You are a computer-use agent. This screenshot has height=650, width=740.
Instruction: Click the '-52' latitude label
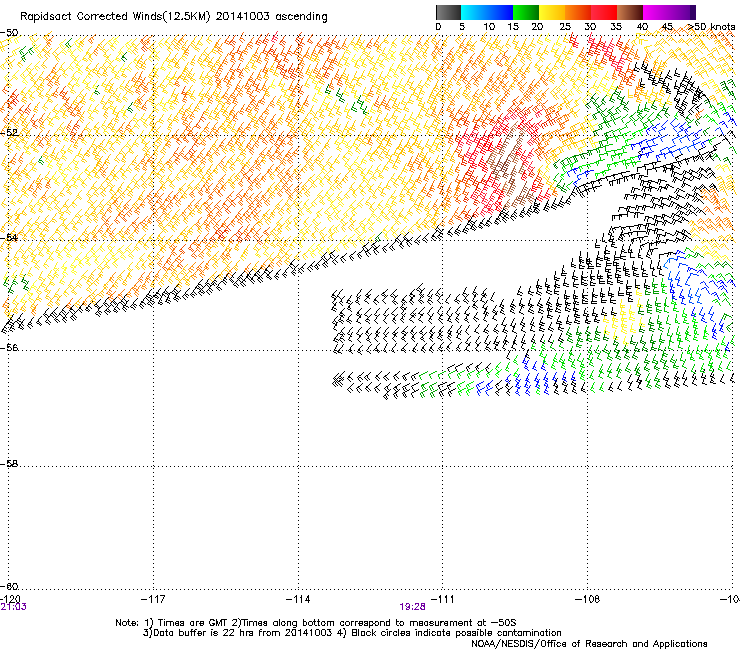[x=9, y=133]
